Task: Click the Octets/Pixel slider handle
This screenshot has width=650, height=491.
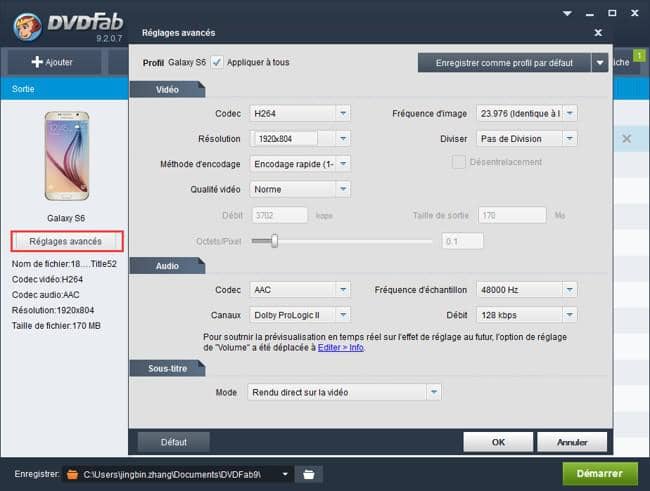Action: pos(274,241)
